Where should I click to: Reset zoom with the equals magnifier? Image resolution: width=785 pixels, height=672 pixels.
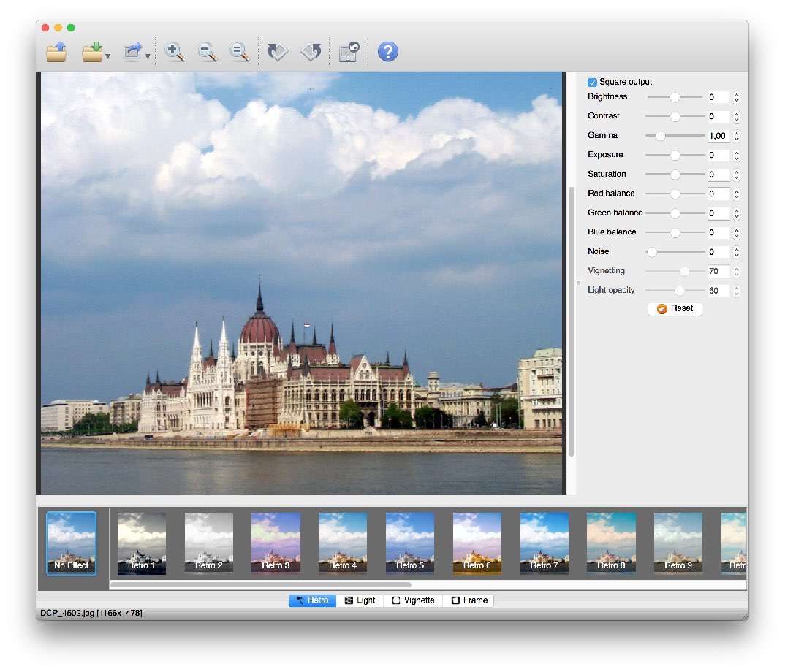[239, 52]
